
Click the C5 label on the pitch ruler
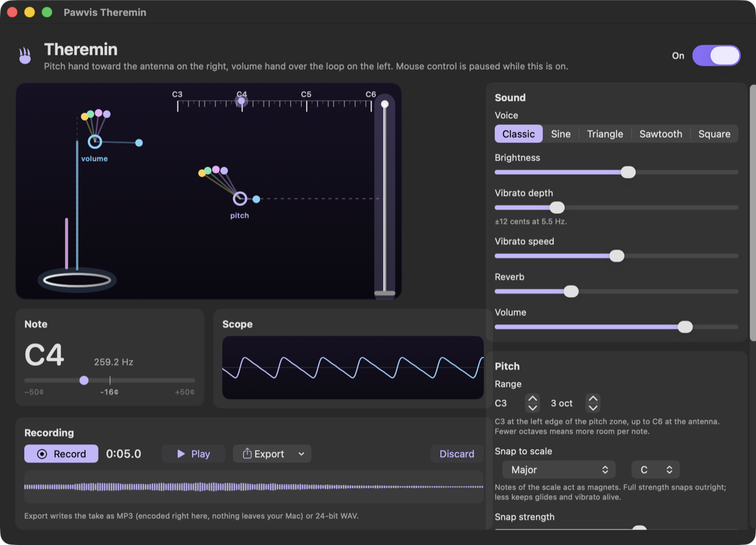306,94
